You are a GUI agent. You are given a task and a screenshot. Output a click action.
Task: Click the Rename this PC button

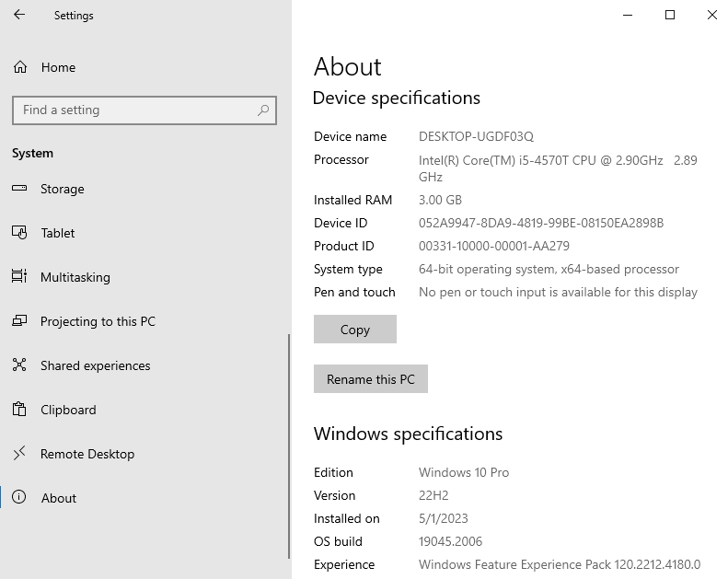click(371, 379)
